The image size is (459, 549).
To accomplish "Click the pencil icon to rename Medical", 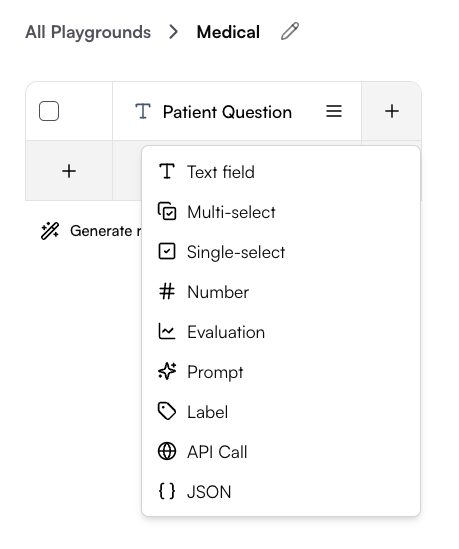I will click(290, 32).
